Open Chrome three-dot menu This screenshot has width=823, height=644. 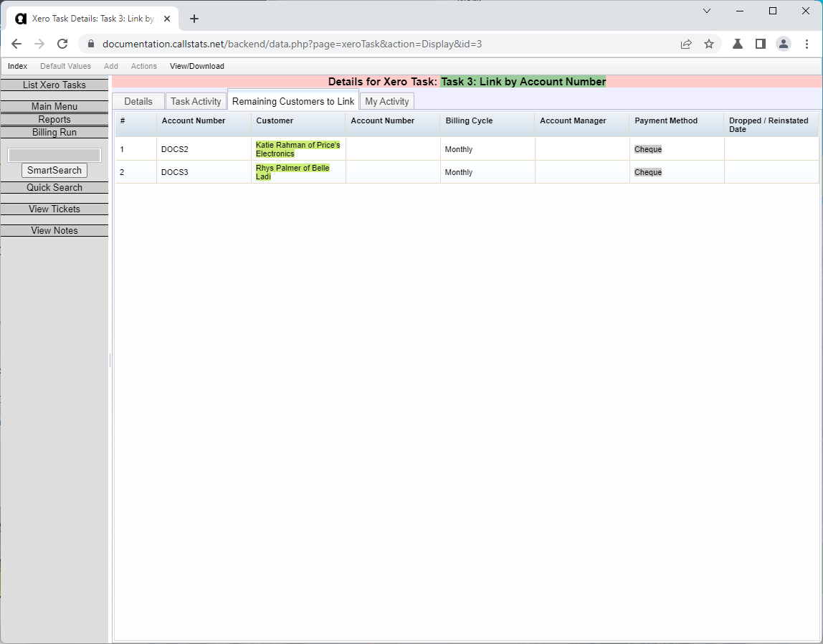(x=807, y=44)
